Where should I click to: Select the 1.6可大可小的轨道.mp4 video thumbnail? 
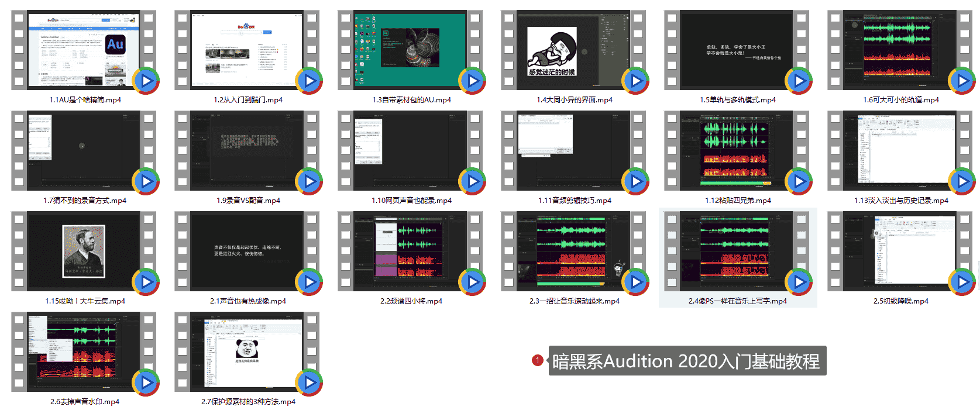pyautogui.click(x=900, y=50)
